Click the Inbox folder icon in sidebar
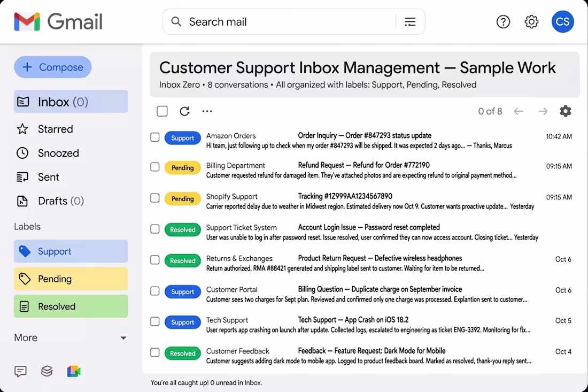 [23, 102]
